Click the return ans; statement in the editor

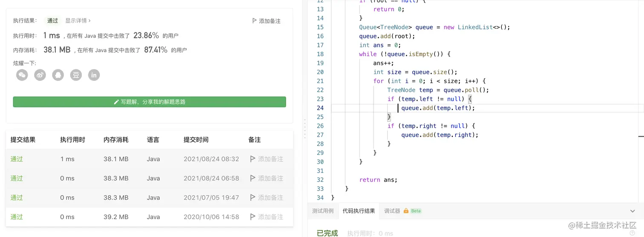click(378, 180)
